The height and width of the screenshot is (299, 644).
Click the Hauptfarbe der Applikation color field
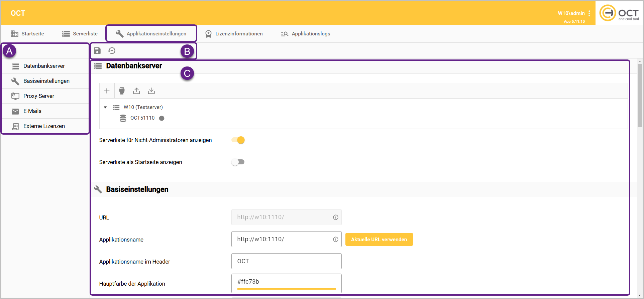pyautogui.click(x=286, y=282)
